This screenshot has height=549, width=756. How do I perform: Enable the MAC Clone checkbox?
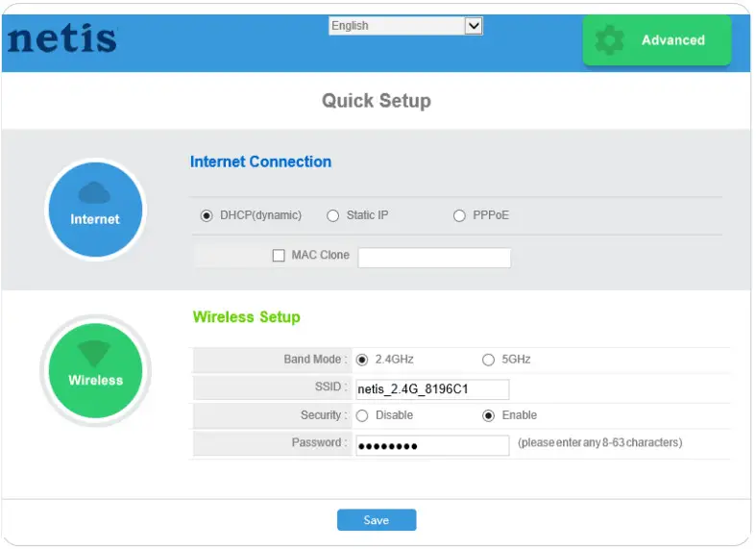(279, 255)
